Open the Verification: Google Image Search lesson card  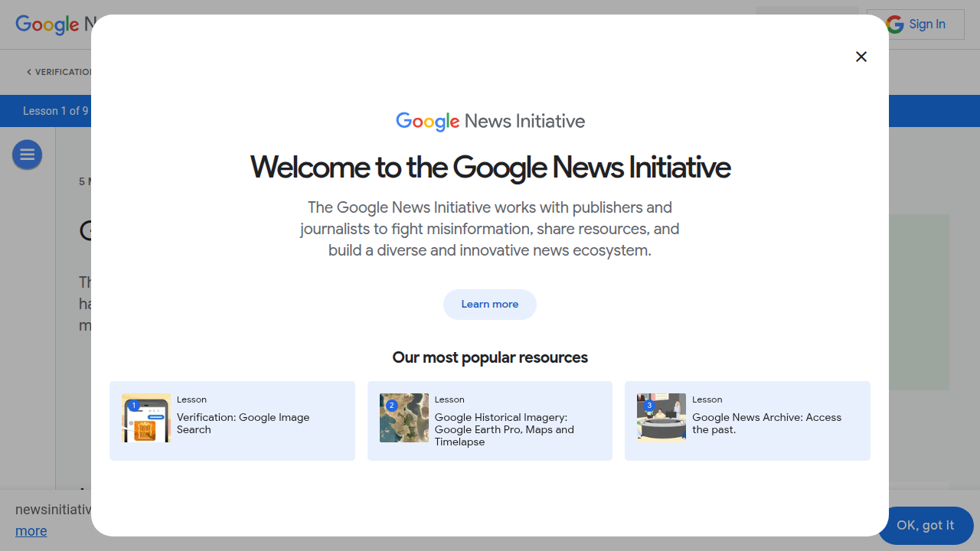(232, 421)
